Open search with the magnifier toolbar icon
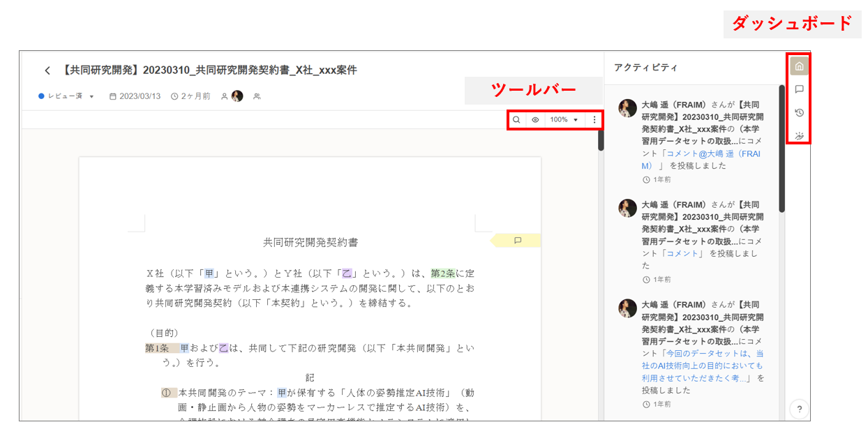The width and height of the screenshot is (868, 436). point(516,120)
